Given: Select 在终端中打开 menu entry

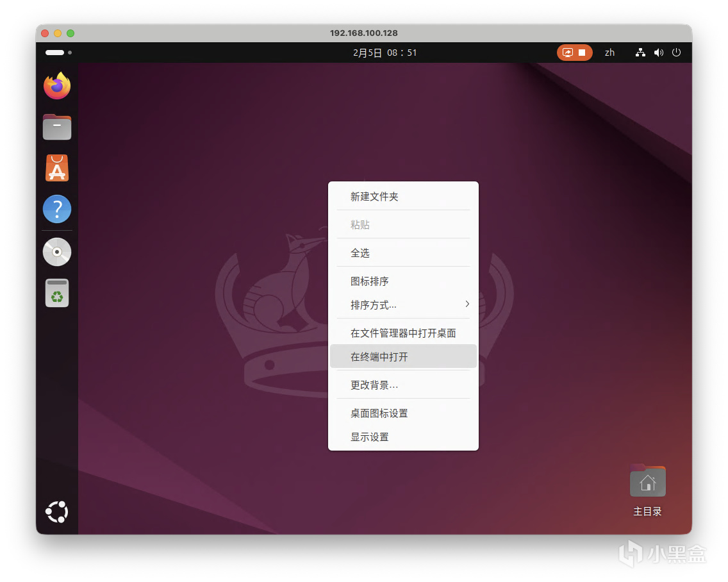Looking at the screenshot, I should pos(403,356).
